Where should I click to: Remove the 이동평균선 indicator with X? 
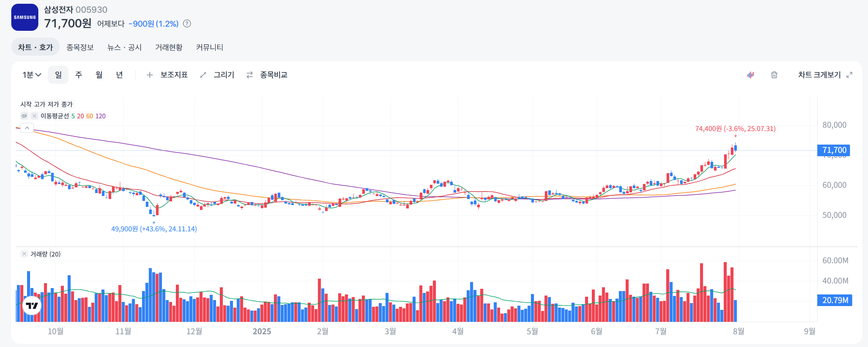[x=34, y=116]
